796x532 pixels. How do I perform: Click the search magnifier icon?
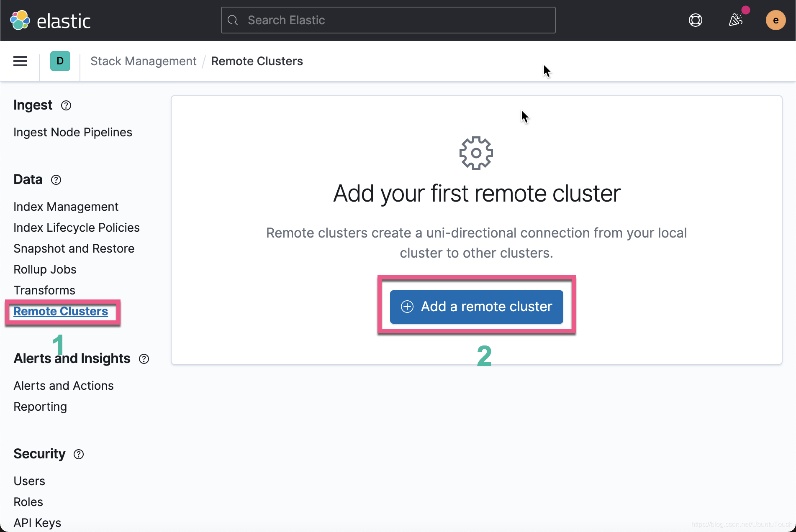click(233, 20)
